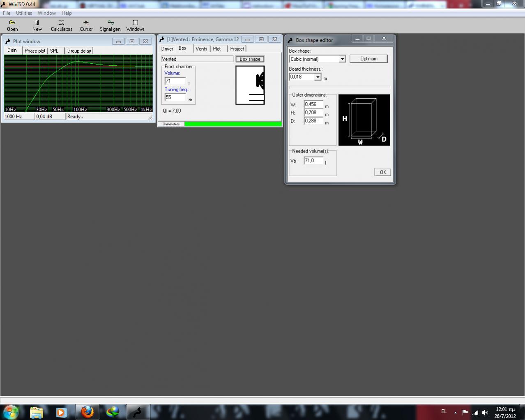Create a new project with New icon
This screenshot has width=525, height=420.
tap(37, 25)
